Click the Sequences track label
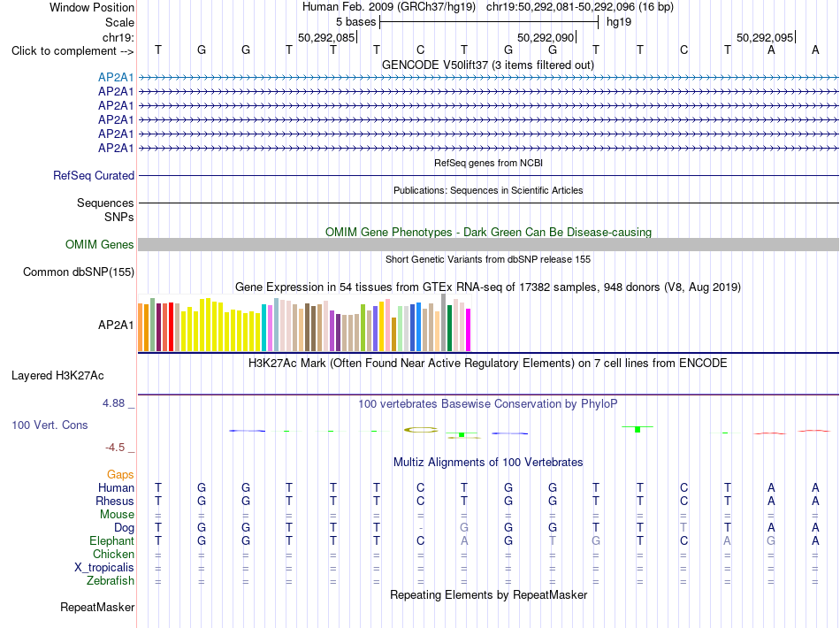 [105, 203]
